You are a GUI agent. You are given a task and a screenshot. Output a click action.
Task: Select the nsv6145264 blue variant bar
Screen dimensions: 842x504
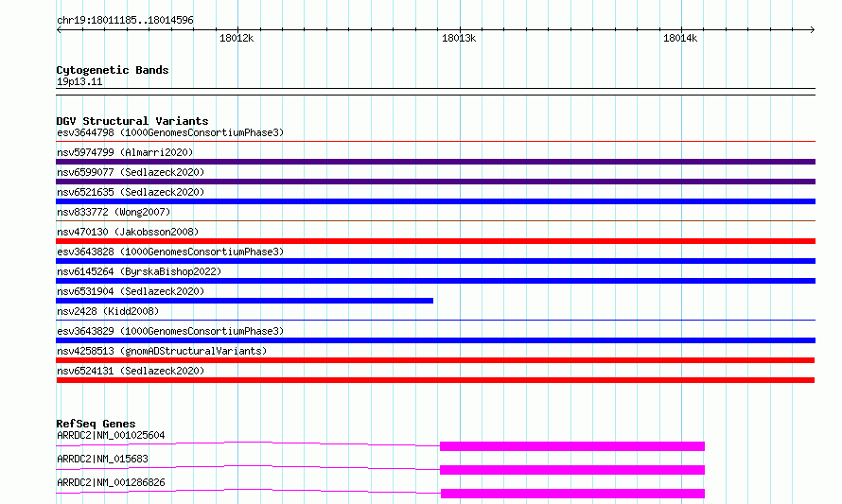(x=435, y=281)
